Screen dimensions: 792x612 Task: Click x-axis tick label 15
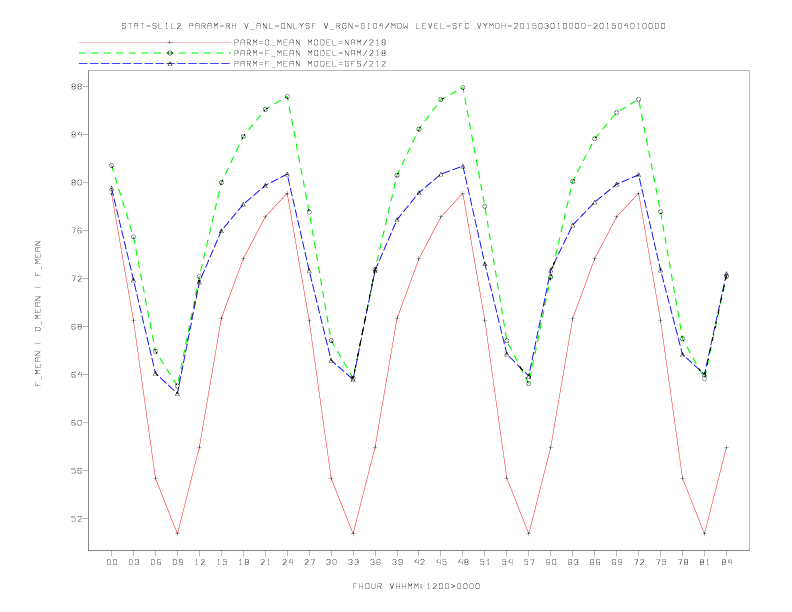[221, 562]
